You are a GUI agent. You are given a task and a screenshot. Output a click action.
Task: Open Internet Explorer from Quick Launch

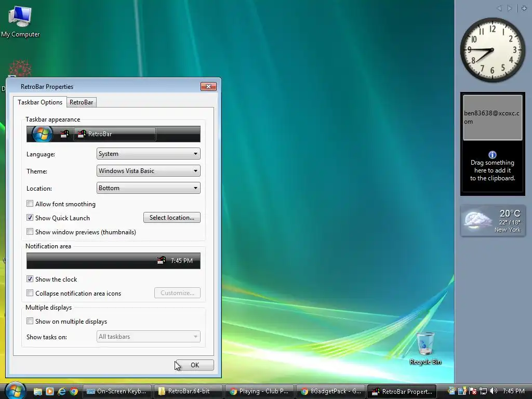[61, 392]
